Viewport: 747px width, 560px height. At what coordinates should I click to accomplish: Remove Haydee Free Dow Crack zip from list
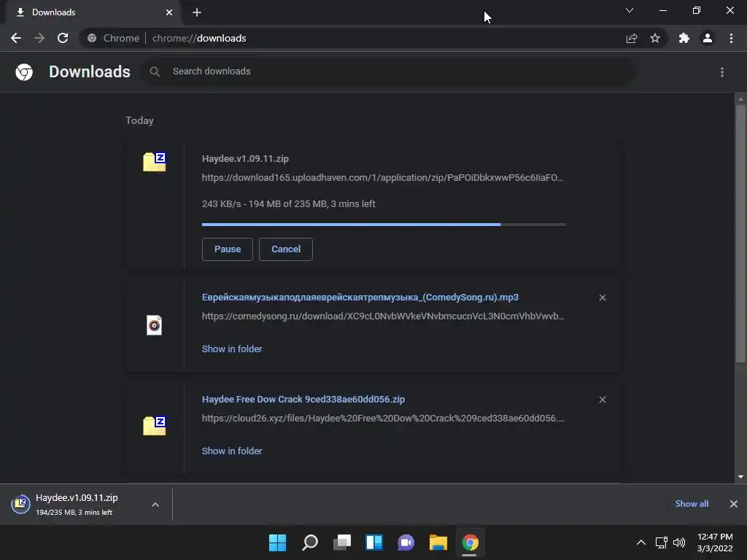[x=603, y=400]
